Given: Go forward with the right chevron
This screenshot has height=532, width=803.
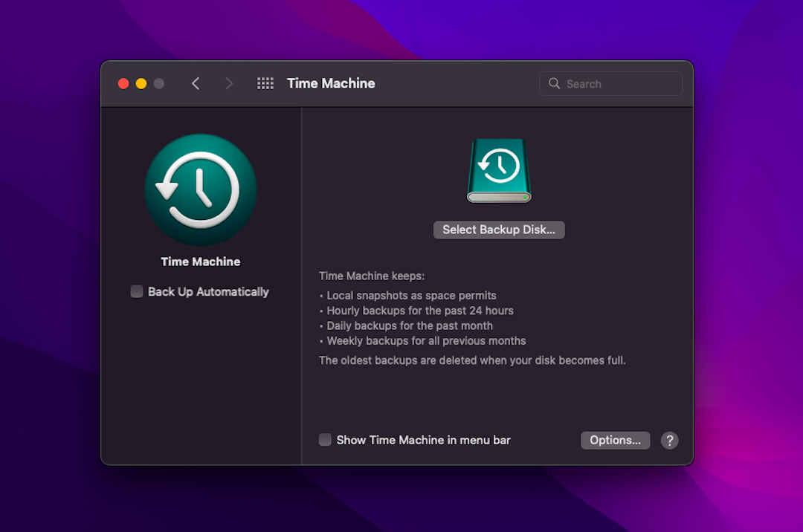Looking at the screenshot, I should point(229,83).
